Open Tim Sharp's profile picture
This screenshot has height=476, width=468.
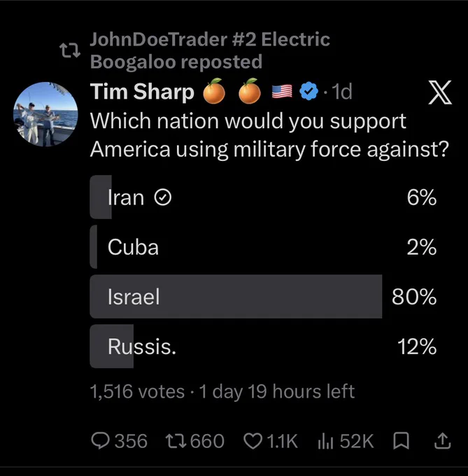tap(45, 114)
